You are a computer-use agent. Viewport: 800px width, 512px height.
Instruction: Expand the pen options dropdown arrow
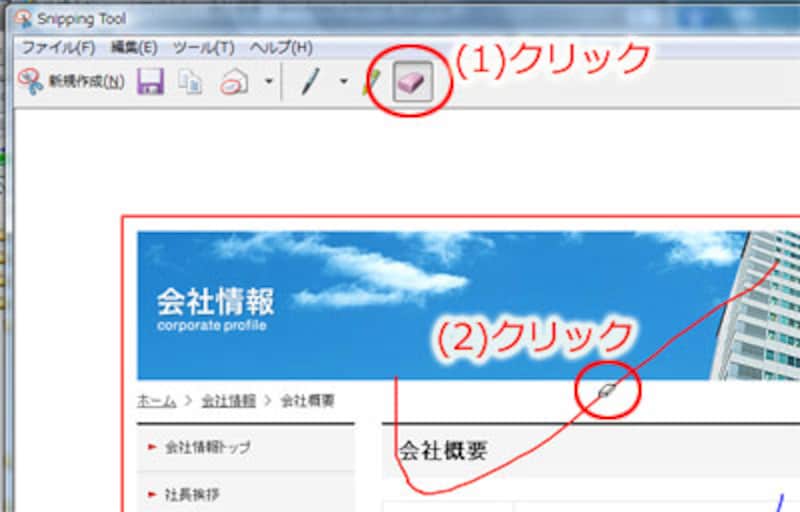[x=344, y=82]
